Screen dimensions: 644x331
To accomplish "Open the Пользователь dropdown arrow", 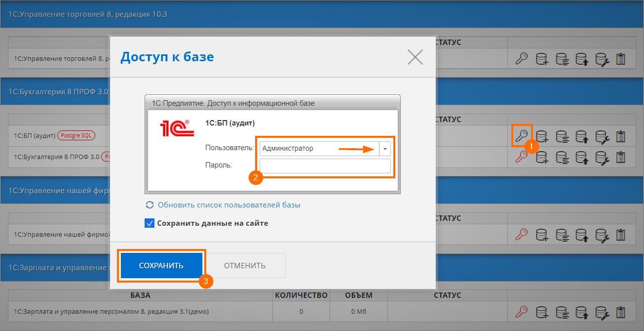I will pos(385,148).
